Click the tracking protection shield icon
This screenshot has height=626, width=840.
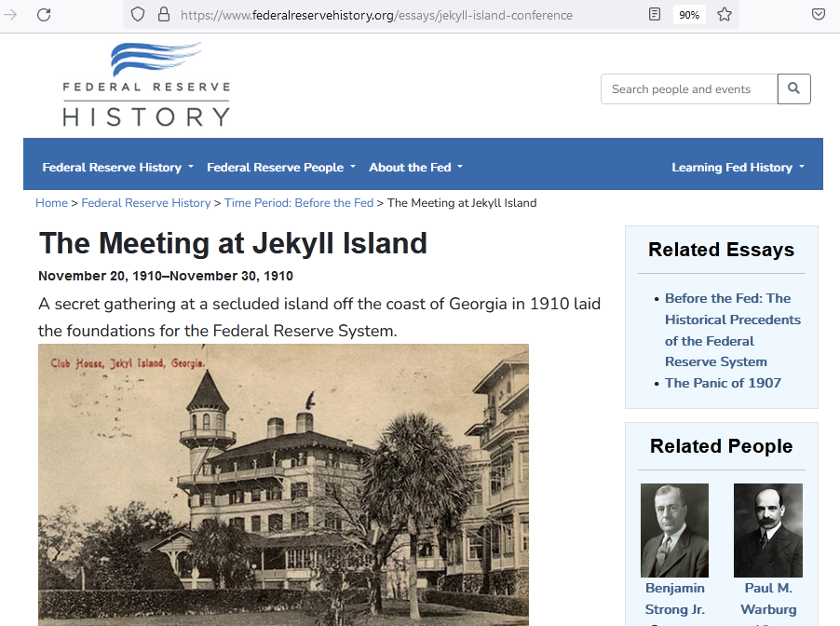138,14
